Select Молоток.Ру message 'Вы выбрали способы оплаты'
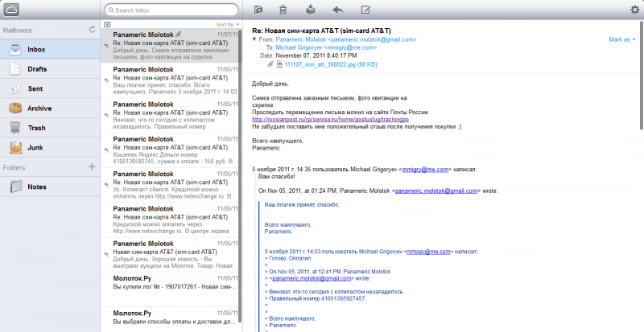The width and height of the screenshot is (644, 332). point(170,319)
